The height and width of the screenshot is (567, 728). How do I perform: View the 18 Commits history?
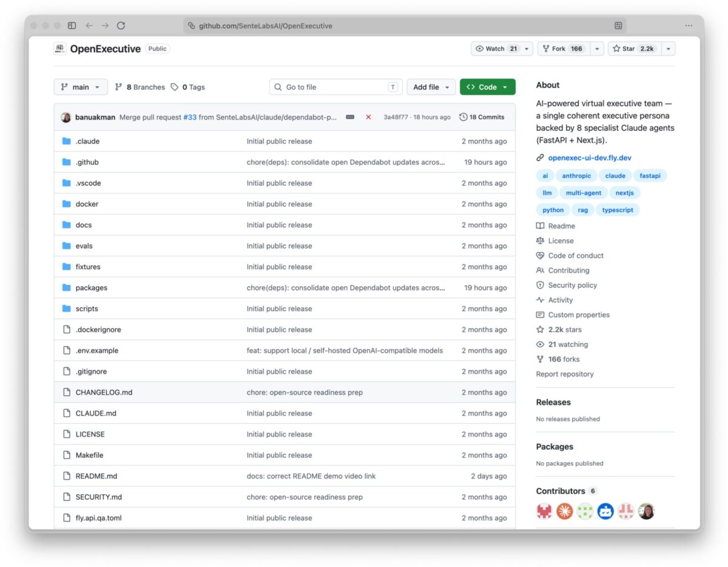tap(482, 117)
